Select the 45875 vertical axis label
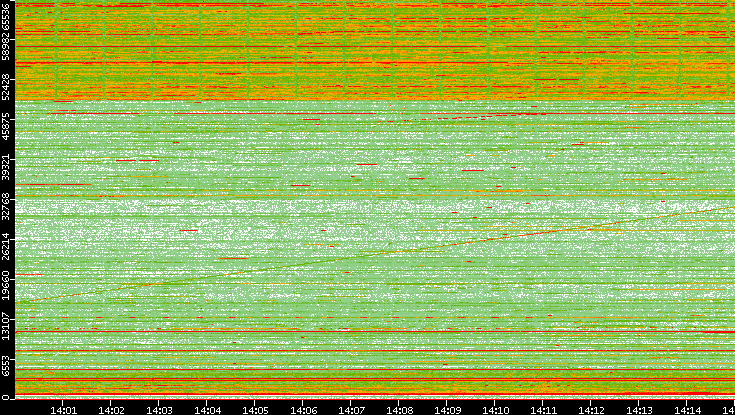This screenshot has width=735, height=415. point(6,126)
